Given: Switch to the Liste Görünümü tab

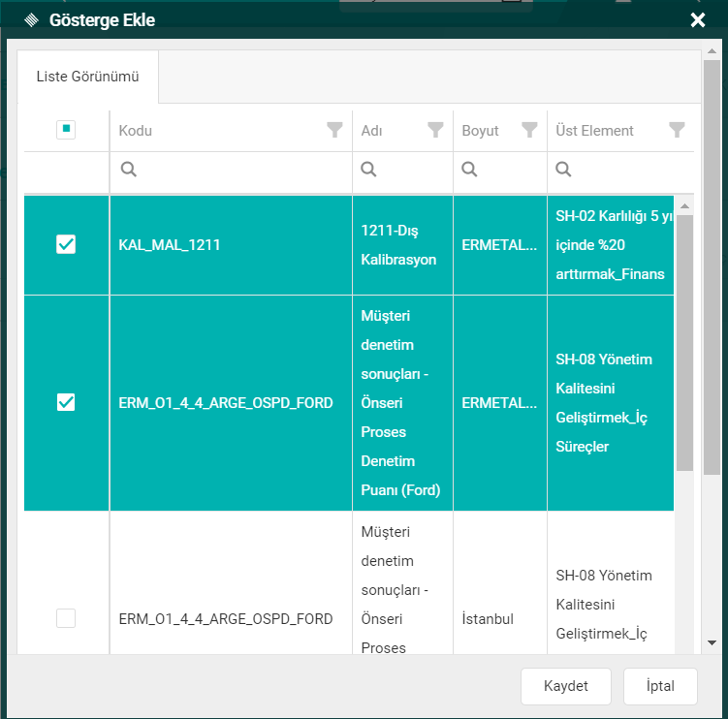Looking at the screenshot, I should click(x=87, y=76).
